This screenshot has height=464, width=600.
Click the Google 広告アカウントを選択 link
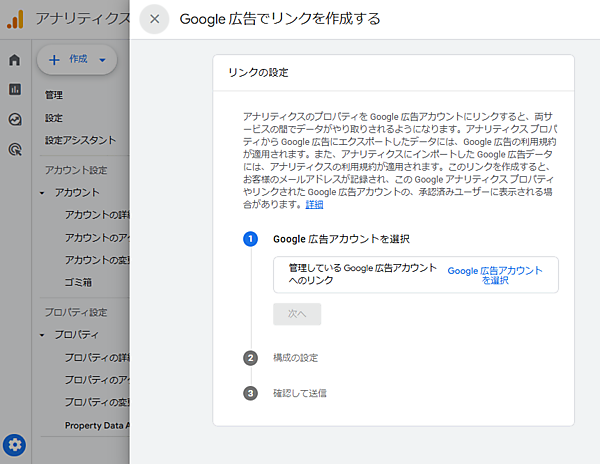coord(495,275)
